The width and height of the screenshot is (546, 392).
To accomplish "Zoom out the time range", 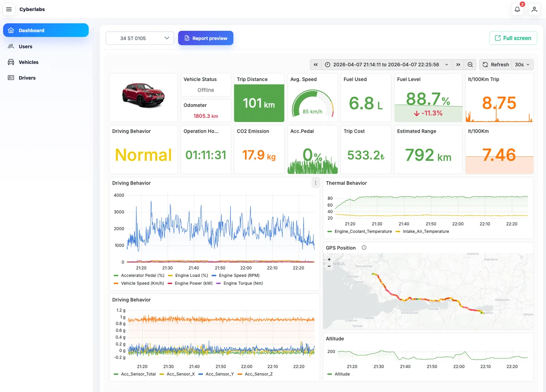I will point(470,65).
